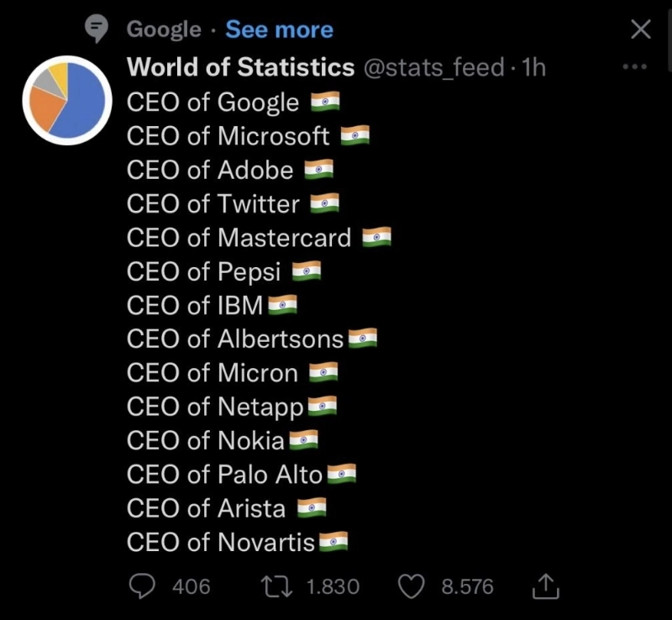This screenshot has height=620, width=672.
Task: Open World of Statistics profile name
Action: pos(240,67)
